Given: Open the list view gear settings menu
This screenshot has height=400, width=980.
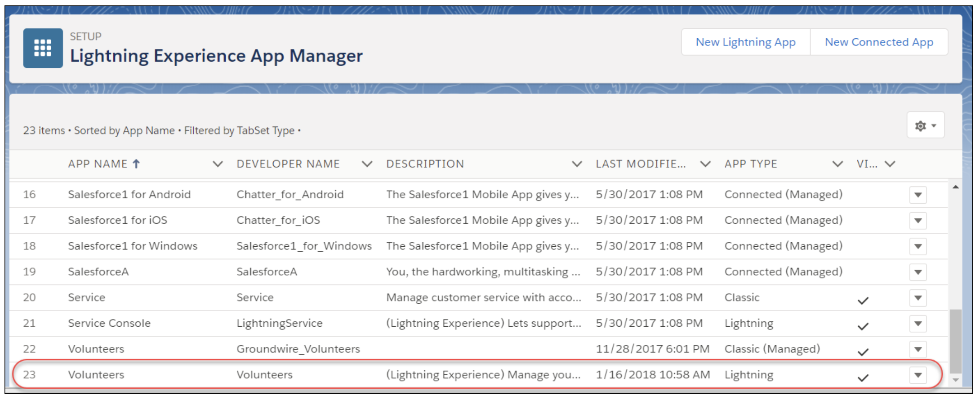Looking at the screenshot, I should coord(926,125).
